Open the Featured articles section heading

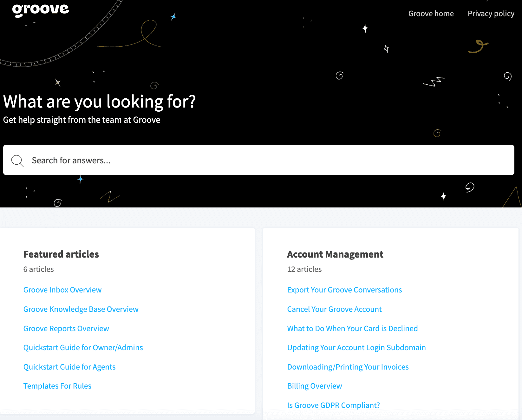coord(61,254)
